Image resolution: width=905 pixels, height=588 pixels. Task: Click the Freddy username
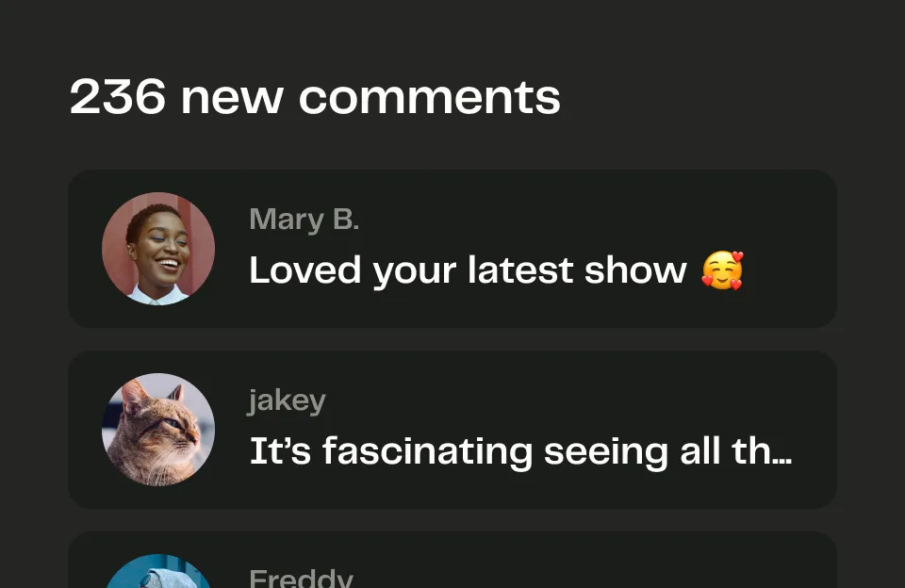point(301,578)
